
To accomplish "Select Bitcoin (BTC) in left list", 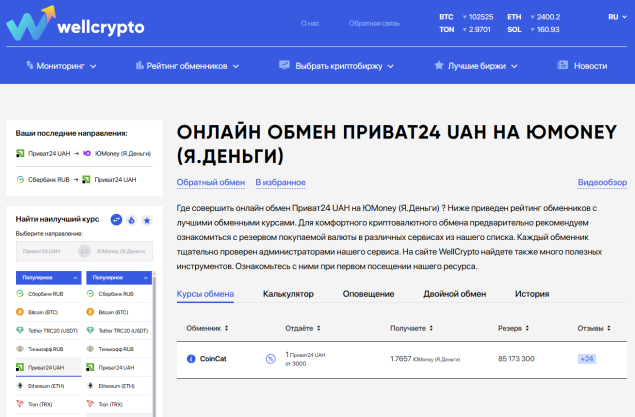I will (49, 312).
